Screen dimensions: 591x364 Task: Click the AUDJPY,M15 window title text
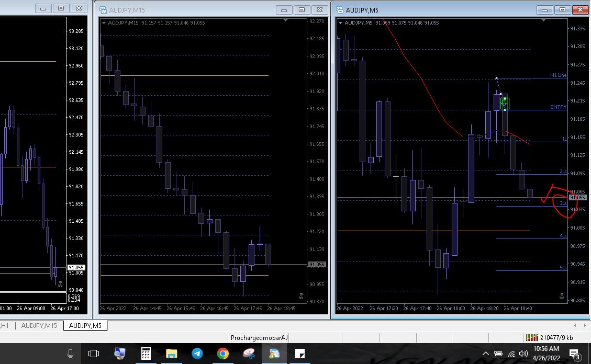click(x=127, y=10)
